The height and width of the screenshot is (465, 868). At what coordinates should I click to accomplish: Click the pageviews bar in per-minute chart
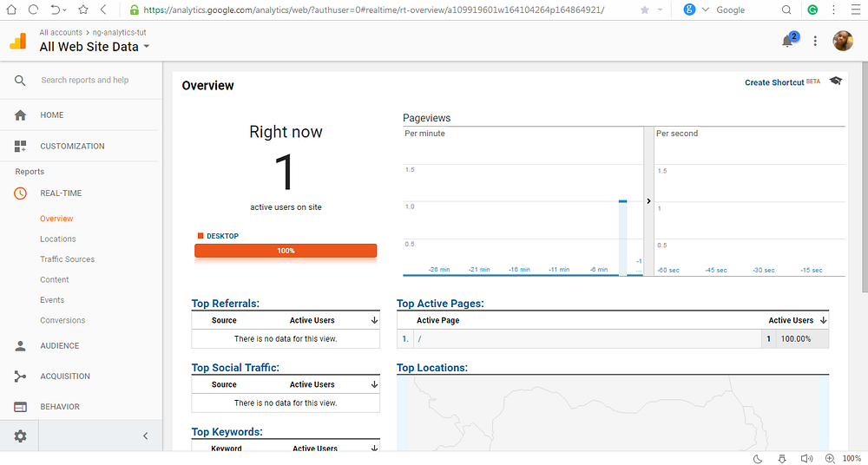tap(622, 238)
